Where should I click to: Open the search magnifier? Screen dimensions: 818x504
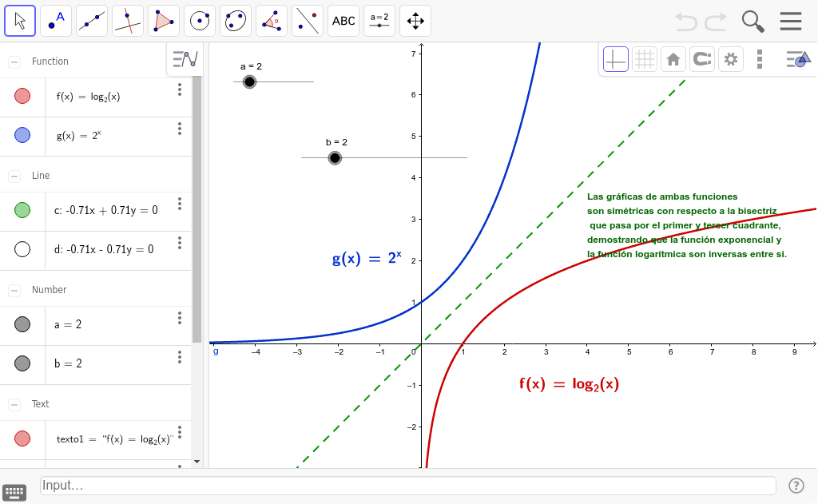[x=752, y=22]
